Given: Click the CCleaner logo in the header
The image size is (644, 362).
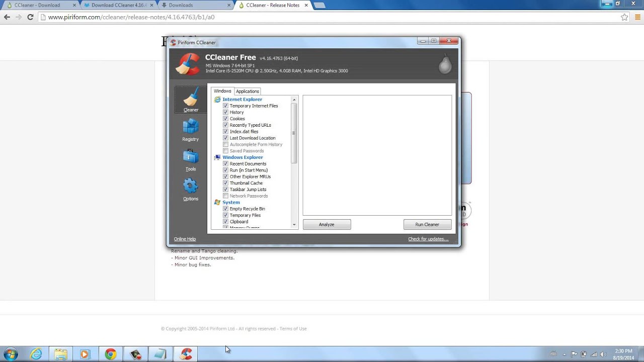Looking at the screenshot, I should point(187,64).
